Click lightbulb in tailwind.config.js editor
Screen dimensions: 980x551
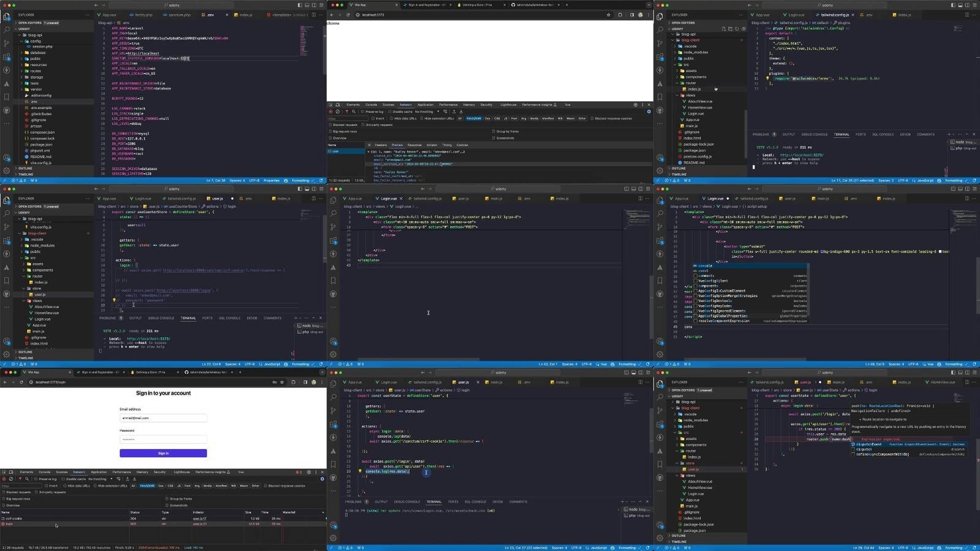767,78
